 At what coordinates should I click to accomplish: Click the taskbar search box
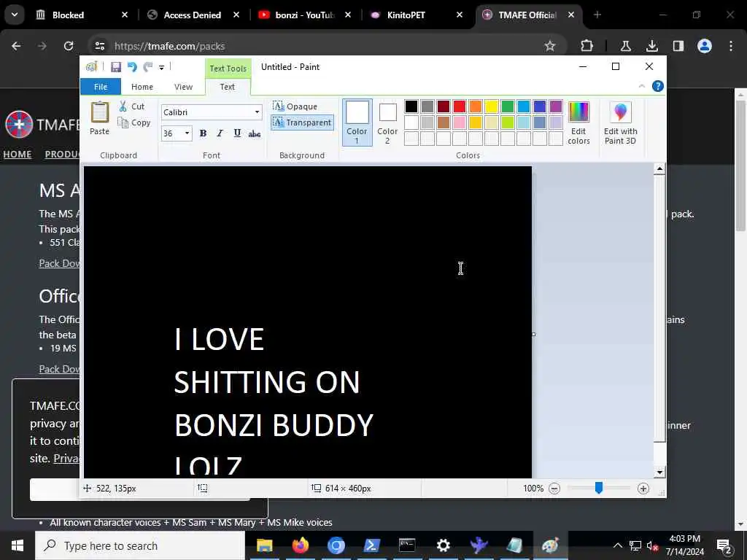click(140, 545)
